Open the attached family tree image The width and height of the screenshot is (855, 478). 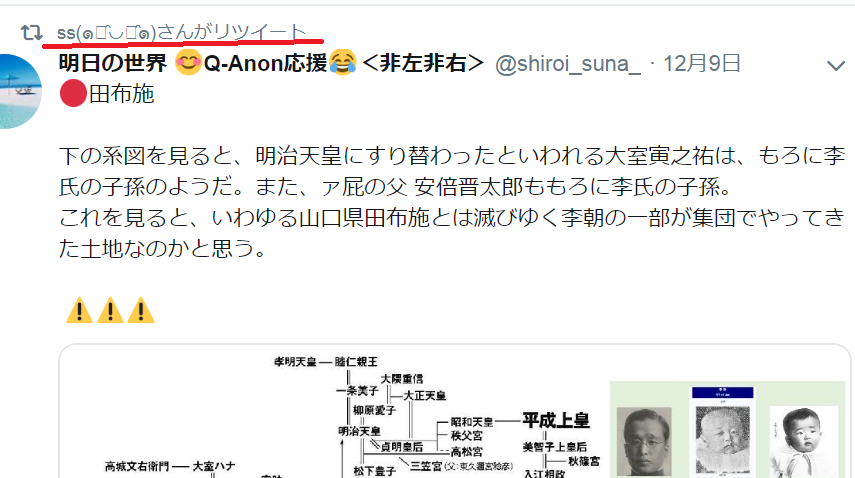click(455, 412)
